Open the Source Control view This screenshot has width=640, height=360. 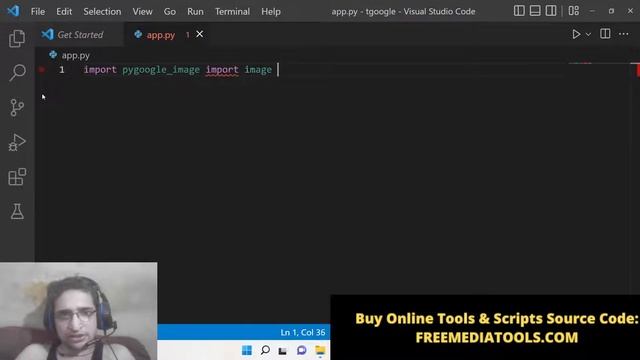click(x=17, y=108)
